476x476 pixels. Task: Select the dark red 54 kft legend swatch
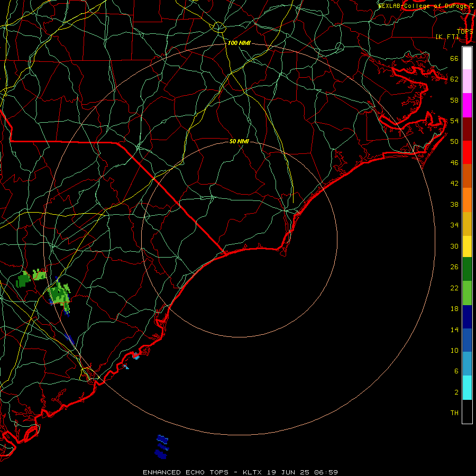tap(467, 129)
